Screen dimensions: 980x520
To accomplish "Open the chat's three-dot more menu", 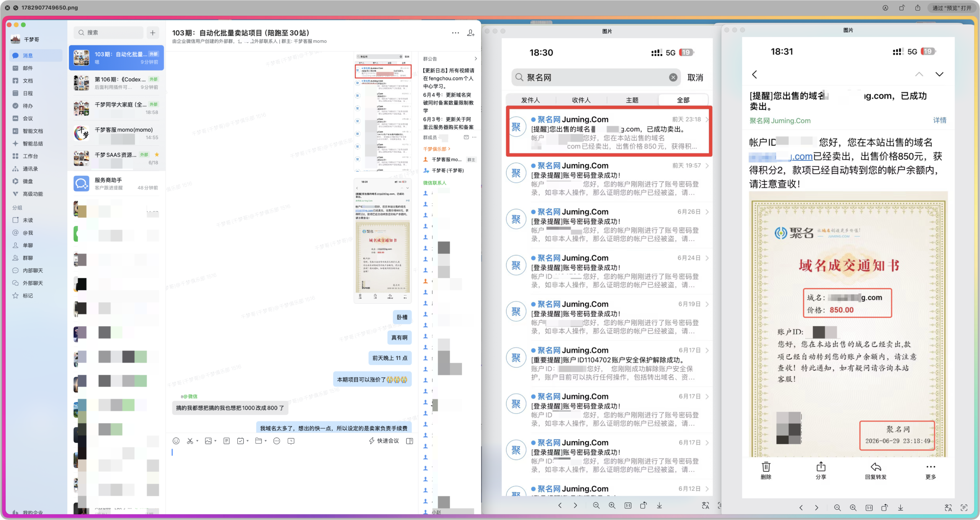I will point(455,33).
